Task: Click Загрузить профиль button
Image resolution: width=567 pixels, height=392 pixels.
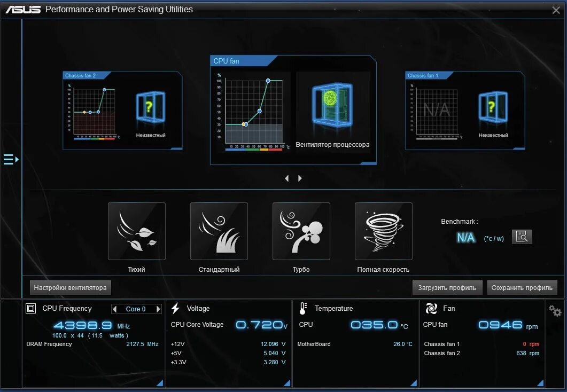Action: [447, 288]
